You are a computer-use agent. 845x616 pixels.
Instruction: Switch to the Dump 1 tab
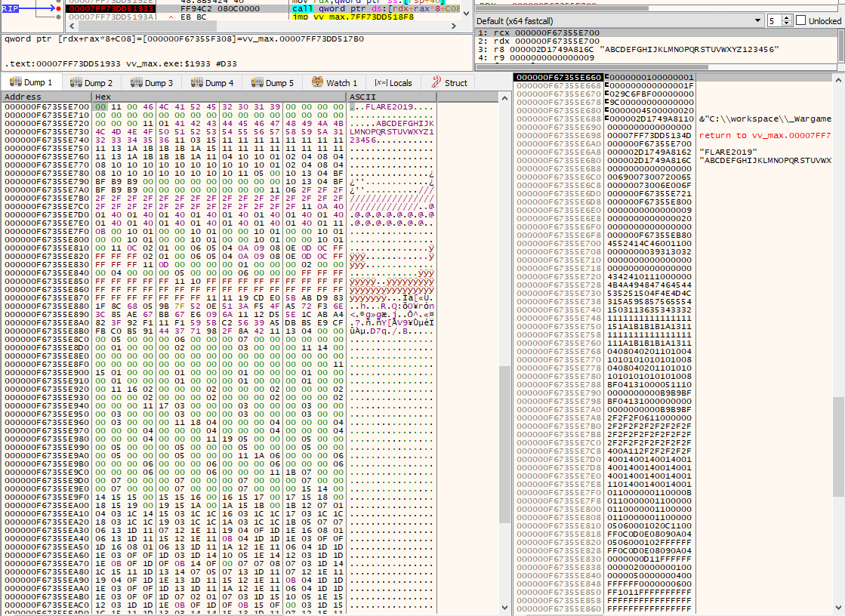pos(32,82)
